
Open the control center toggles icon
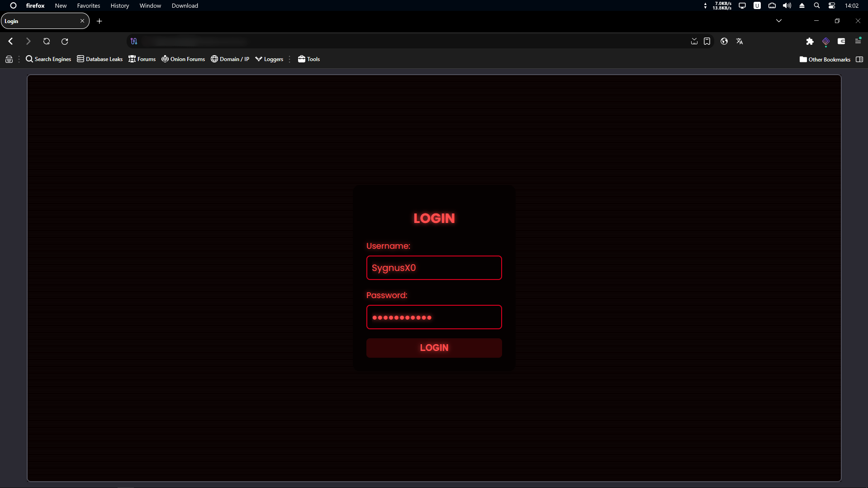pos(832,5)
